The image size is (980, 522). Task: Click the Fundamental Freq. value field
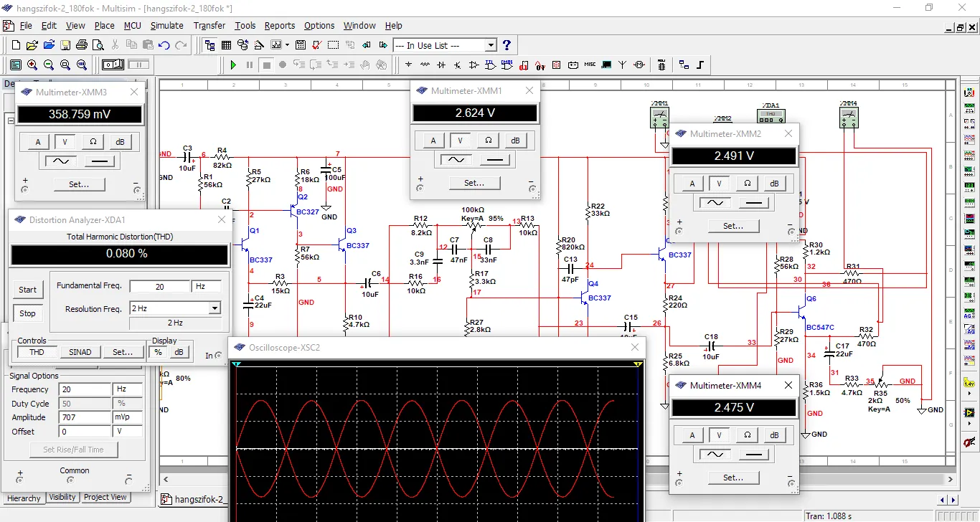tap(159, 286)
